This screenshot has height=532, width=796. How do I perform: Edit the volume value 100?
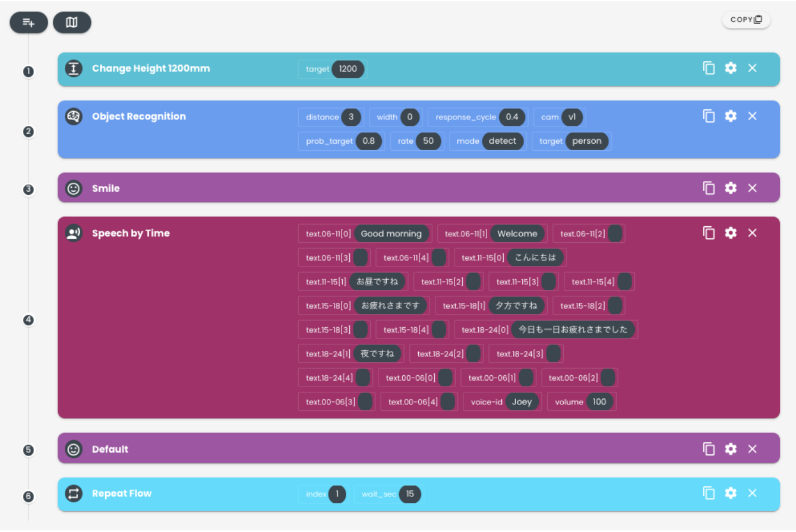click(600, 402)
